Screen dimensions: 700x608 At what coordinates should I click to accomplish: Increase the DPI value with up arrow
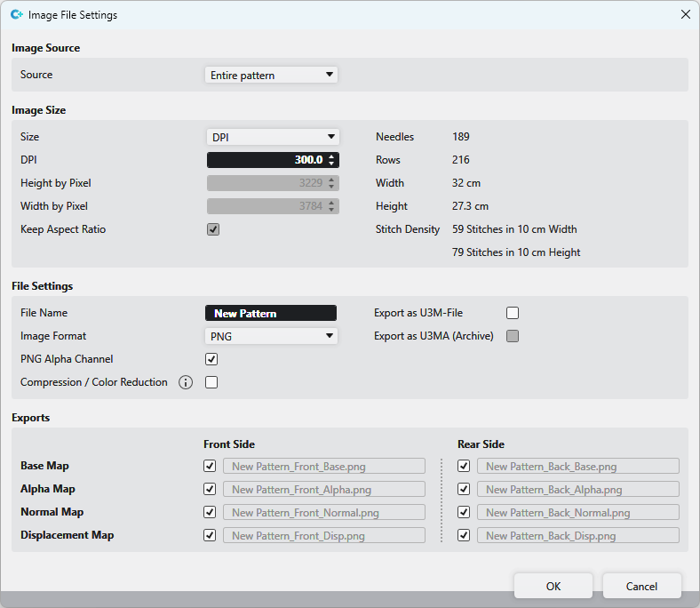pyautogui.click(x=331, y=156)
